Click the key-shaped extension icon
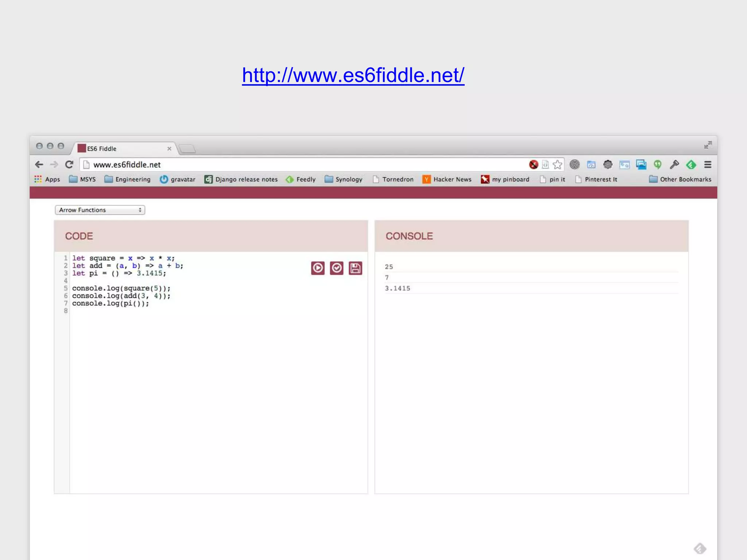Image resolution: width=747 pixels, height=560 pixels. [674, 165]
